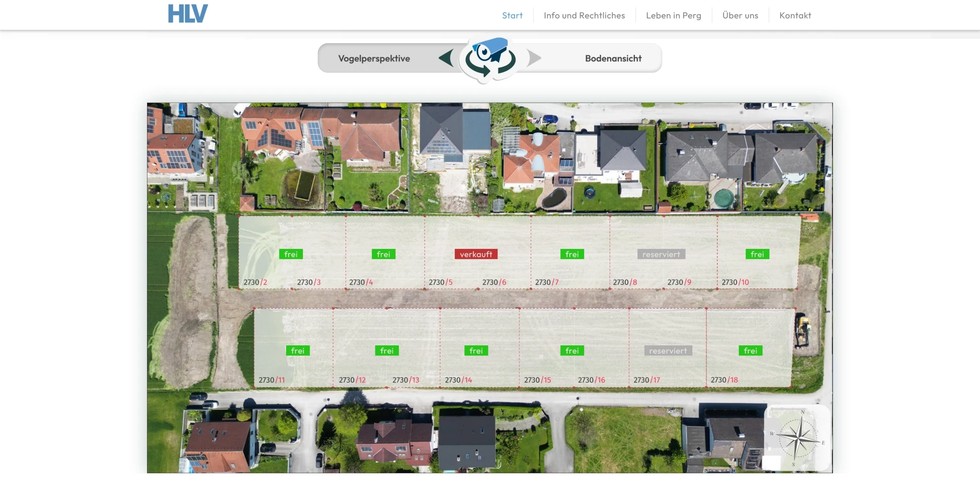Open the Start menu item
The width and height of the screenshot is (980, 484).
(x=512, y=16)
